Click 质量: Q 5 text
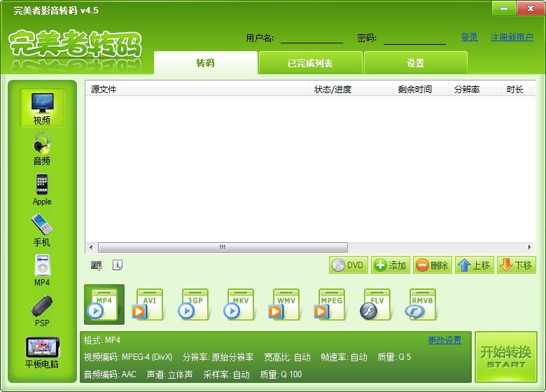The image size is (546, 392). (x=395, y=357)
